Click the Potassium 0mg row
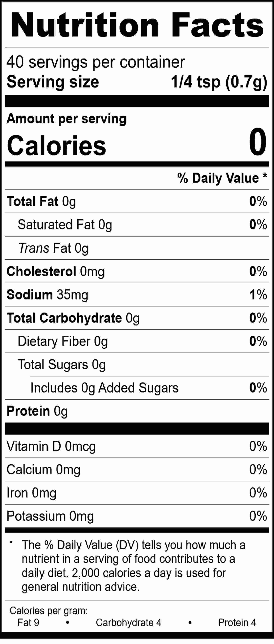This screenshot has height=644, width=274. tap(50, 516)
